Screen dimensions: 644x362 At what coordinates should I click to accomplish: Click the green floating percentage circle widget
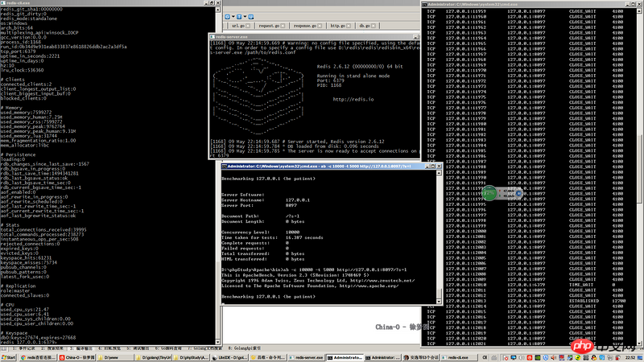click(489, 193)
